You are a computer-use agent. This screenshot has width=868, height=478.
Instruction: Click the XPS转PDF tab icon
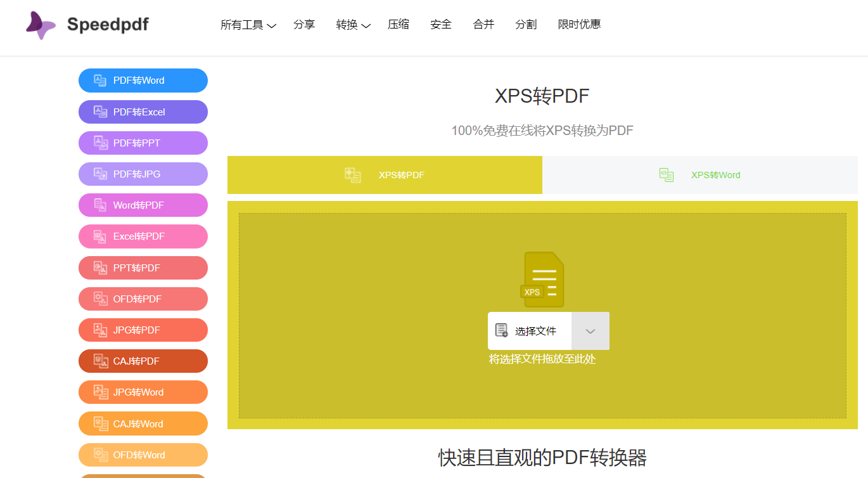pyautogui.click(x=353, y=175)
